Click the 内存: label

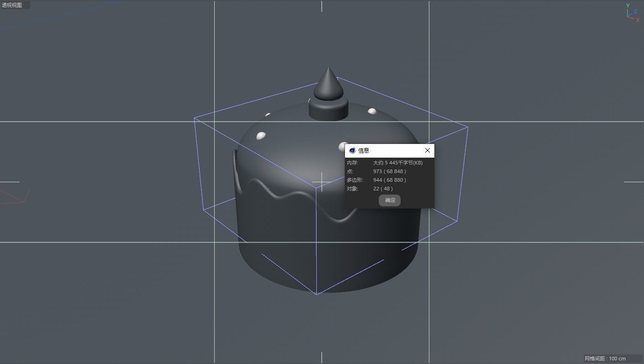(x=352, y=163)
